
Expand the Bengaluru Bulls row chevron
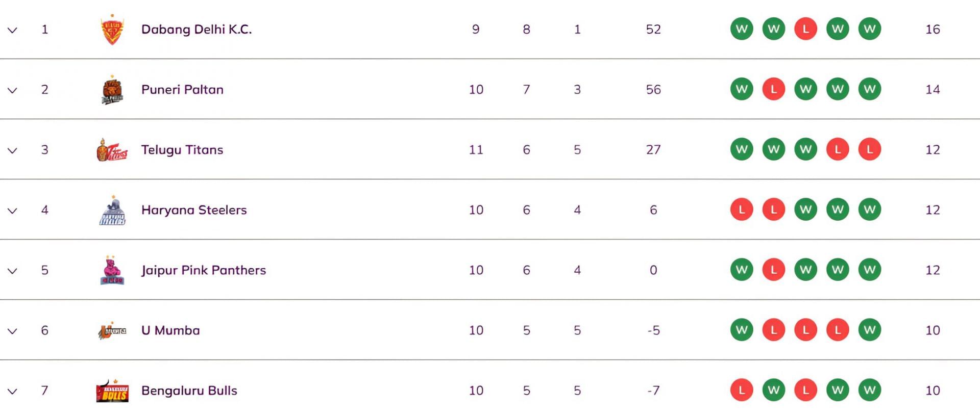coord(13,391)
